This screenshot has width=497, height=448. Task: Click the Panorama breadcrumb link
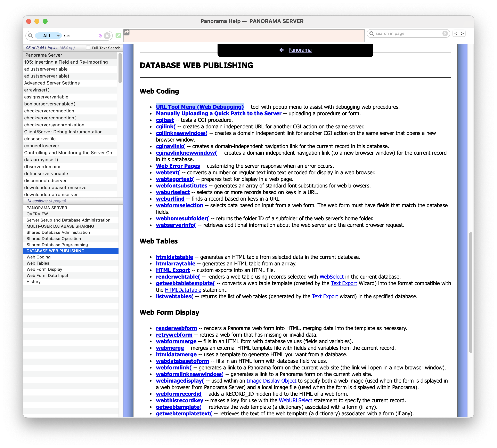[x=300, y=50]
